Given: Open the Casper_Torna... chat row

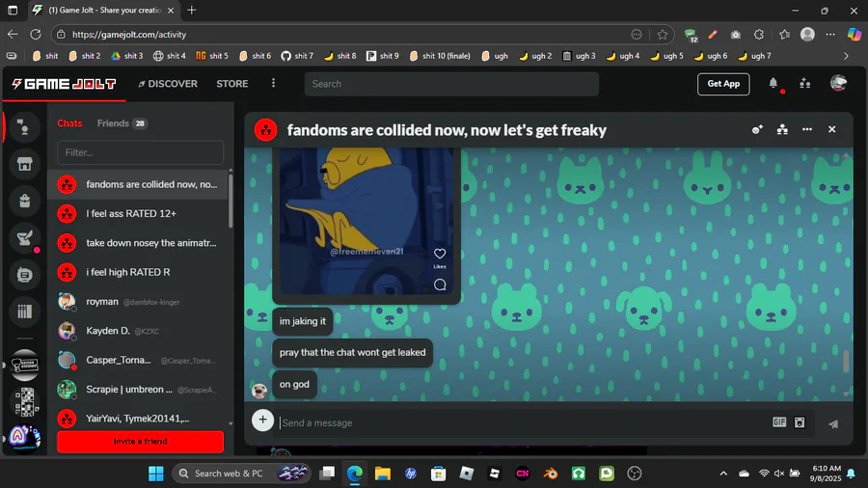Looking at the screenshot, I should pyautogui.click(x=137, y=360).
